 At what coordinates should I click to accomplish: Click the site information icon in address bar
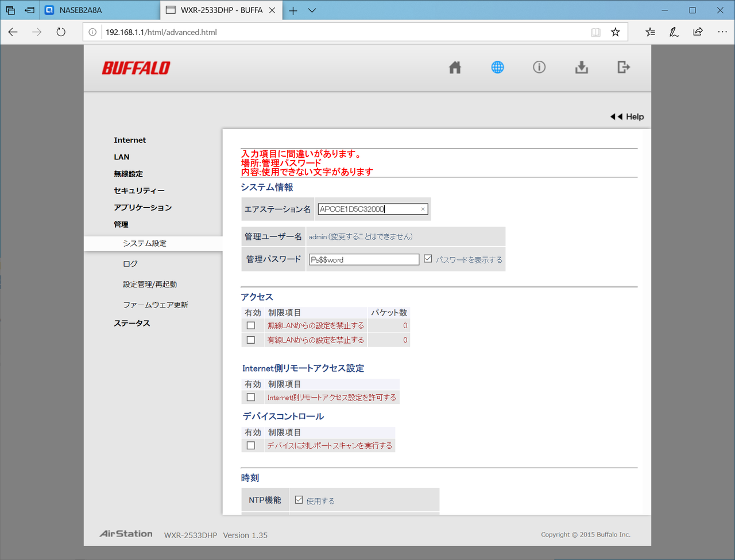92,32
